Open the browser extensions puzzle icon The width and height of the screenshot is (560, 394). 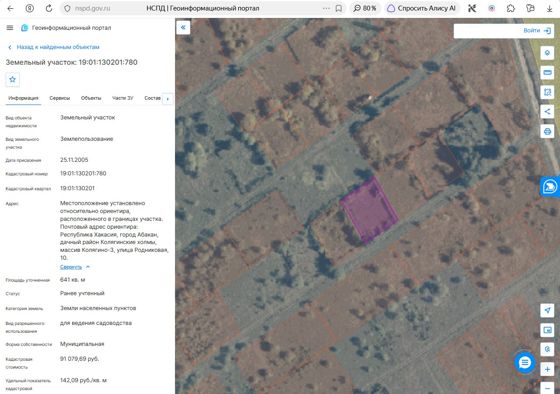(511, 8)
